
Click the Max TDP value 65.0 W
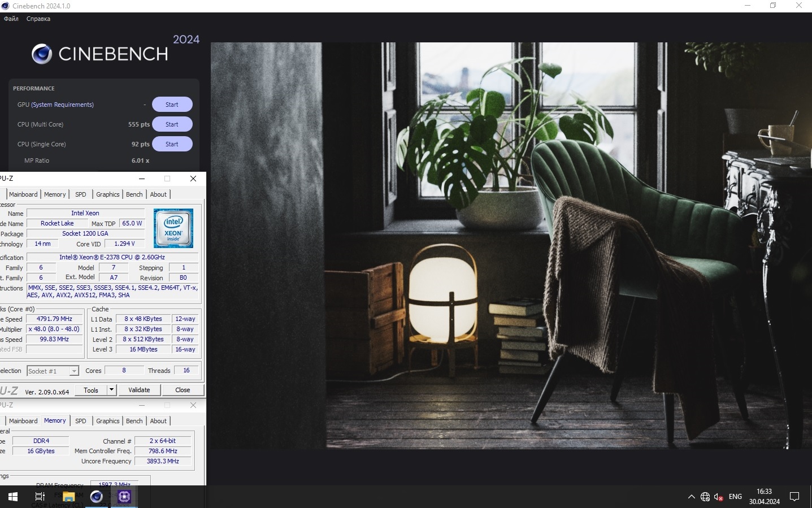(x=132, y=223)
